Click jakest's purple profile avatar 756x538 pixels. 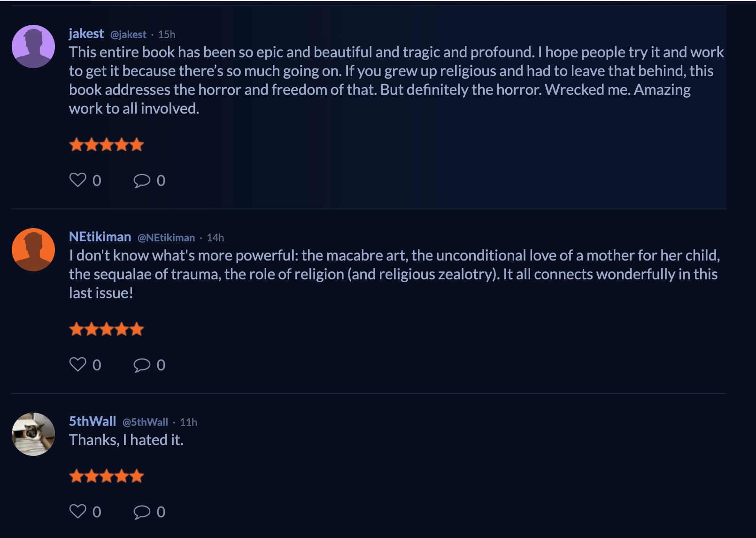tap(33, 46)
